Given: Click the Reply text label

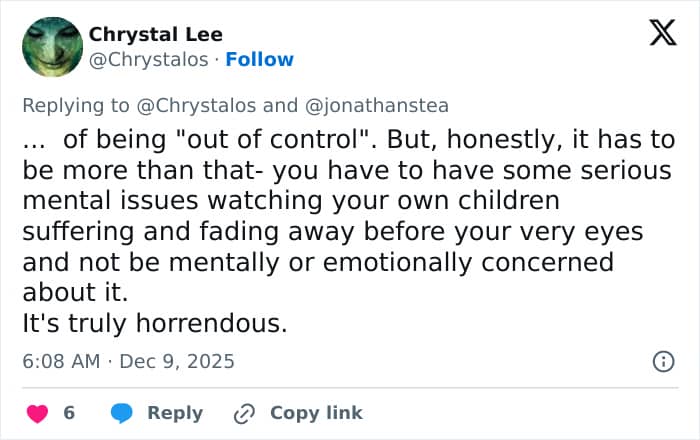Looking at the screenshot, I should 175,413.
